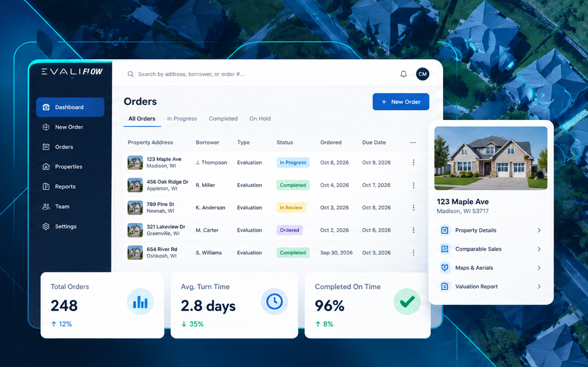Image resolution: width=588 pixels, height=367 pixels.
Task: Expand Maps & Aerials chevron
Action: pos(539,268)
